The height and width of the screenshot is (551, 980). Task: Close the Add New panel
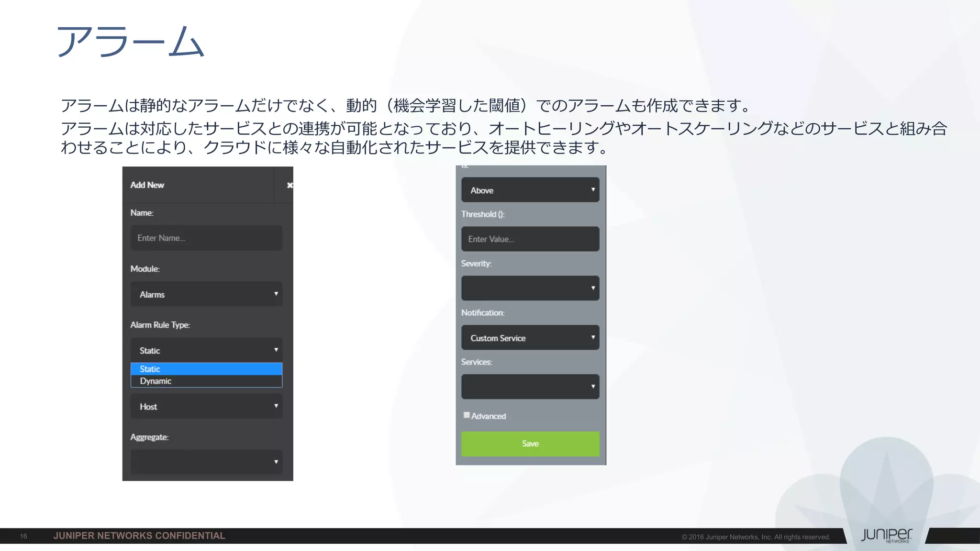[290, 185]
